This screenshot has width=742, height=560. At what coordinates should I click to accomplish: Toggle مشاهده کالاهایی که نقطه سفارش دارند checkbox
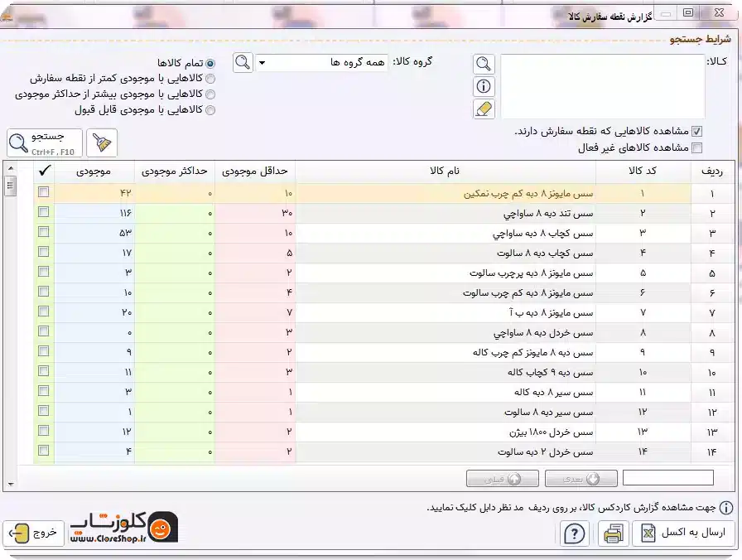tap(696, 131)
